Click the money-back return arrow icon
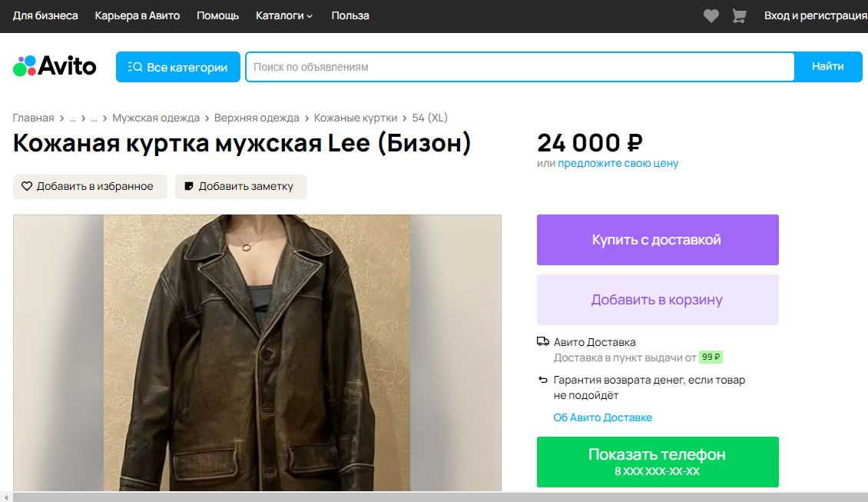 [543, 380]
